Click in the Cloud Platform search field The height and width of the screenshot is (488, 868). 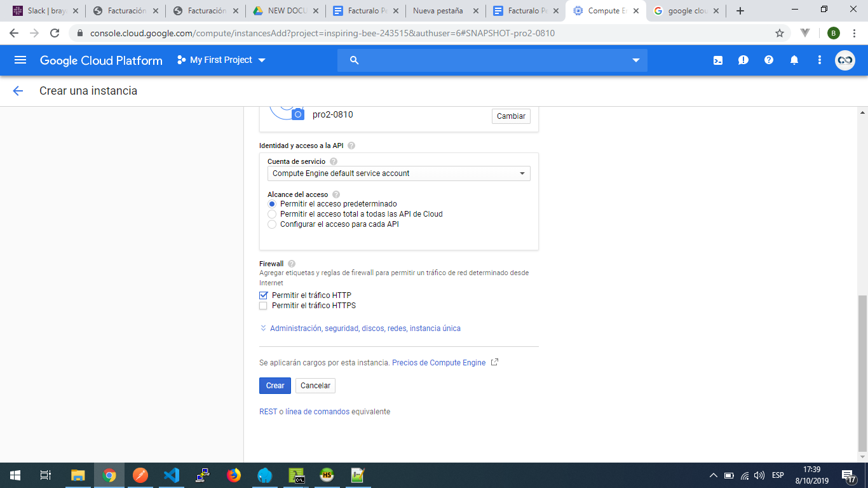(x=489, y=60)
